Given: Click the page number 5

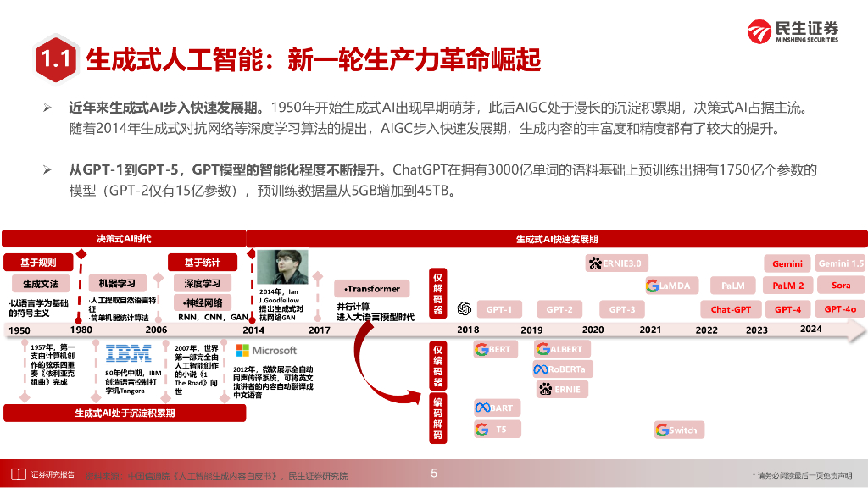Looking at the screenshot, I should (x=434, y=474).
